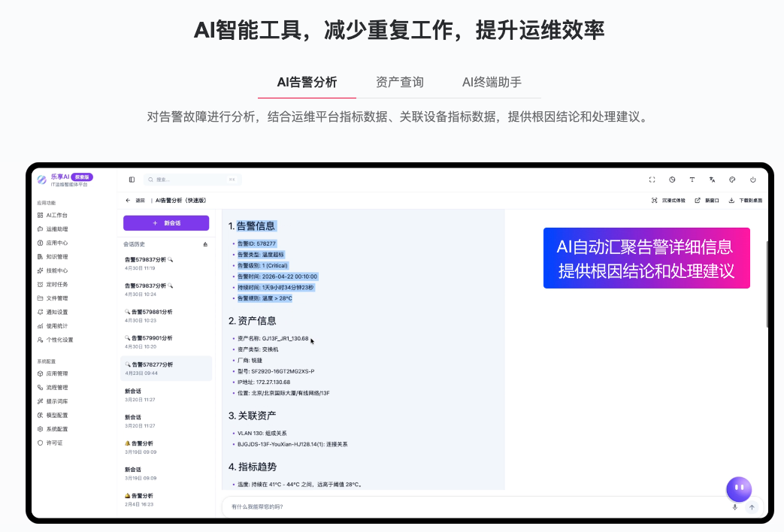This screenshot has width=784, height=532.
Task: Open the 资产查询 tab
Action: [399, 82]
